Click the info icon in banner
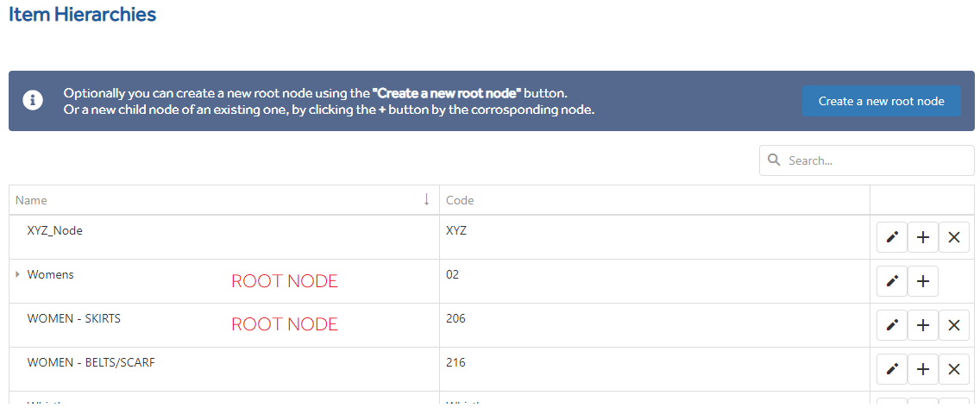 (x=33, y=101)
